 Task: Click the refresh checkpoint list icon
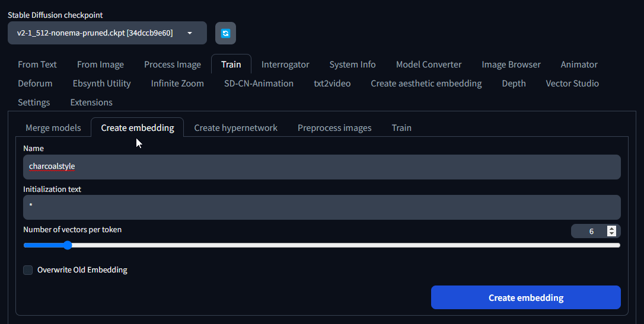pos(225,33)
